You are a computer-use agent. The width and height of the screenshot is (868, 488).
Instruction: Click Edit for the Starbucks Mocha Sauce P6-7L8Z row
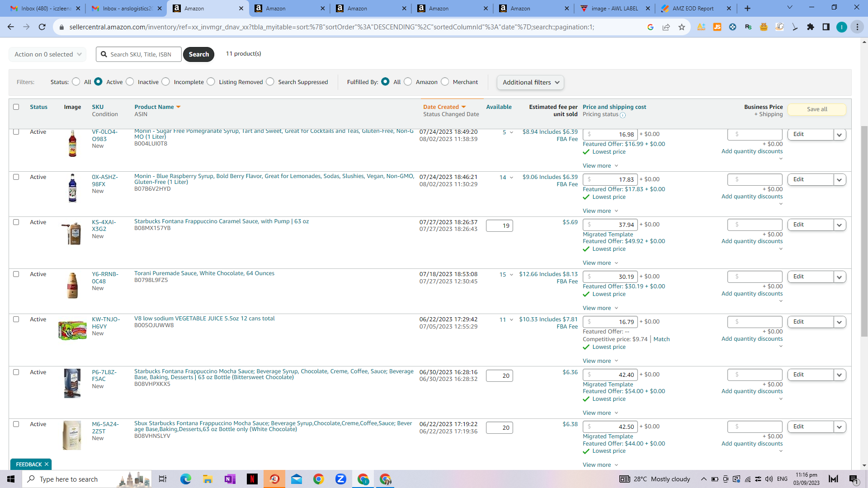[810, 375]
